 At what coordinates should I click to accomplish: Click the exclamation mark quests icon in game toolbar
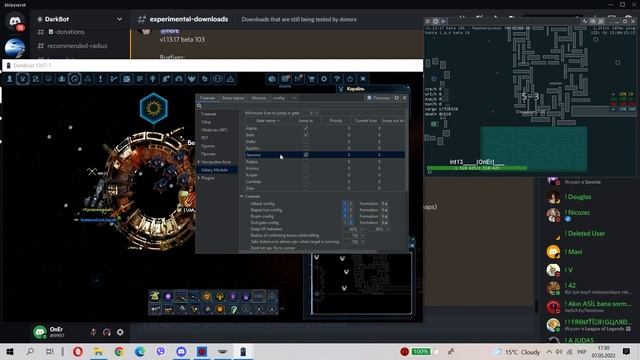(100, 79)
